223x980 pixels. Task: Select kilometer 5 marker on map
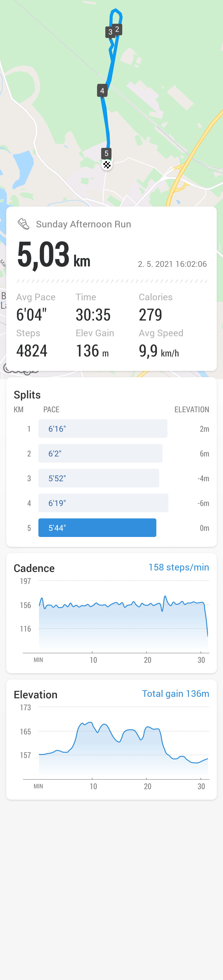tap(107, 153)
